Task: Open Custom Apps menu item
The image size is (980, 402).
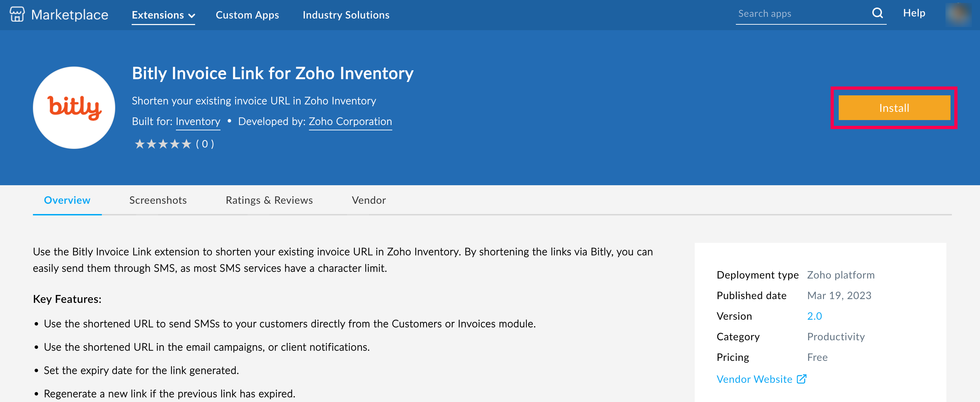Action: pos(247,15)
